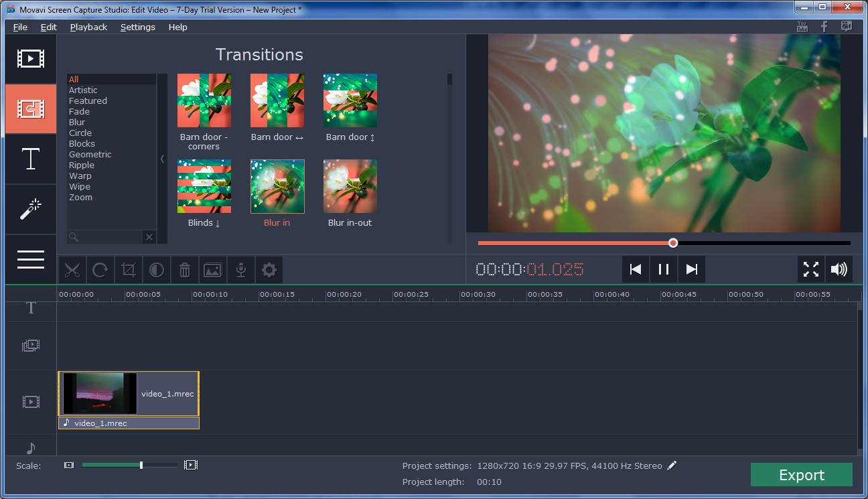Toggle full screen preview

811,269
